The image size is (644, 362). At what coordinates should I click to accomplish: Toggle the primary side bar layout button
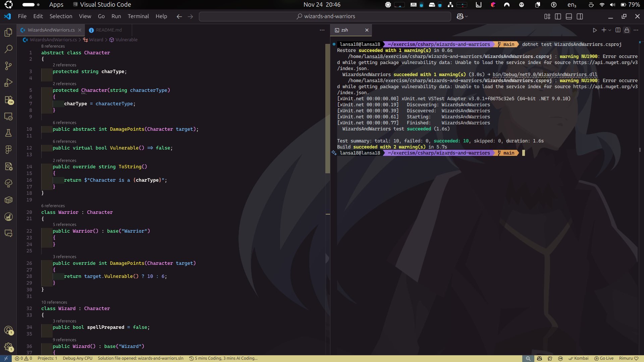point(558,16)
